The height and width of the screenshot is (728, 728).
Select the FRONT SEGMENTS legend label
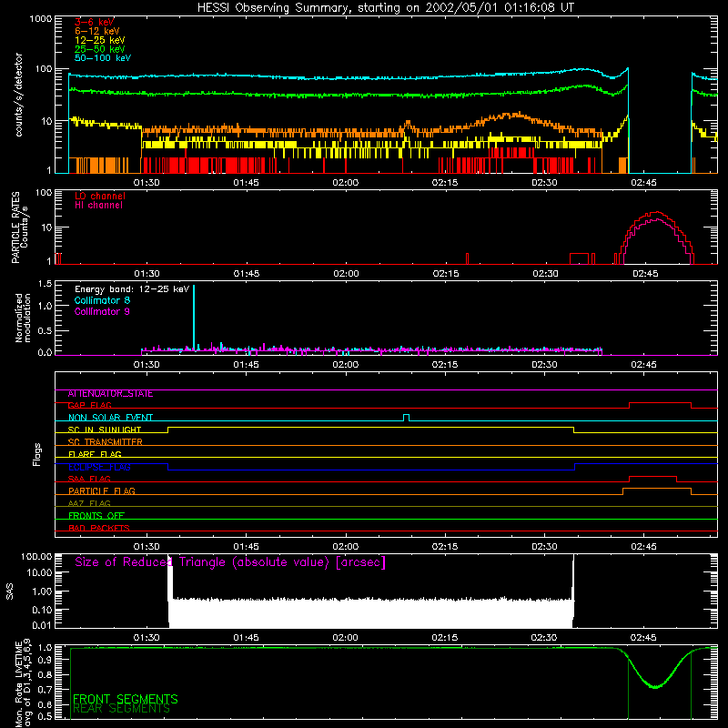(x=126, y=699)
